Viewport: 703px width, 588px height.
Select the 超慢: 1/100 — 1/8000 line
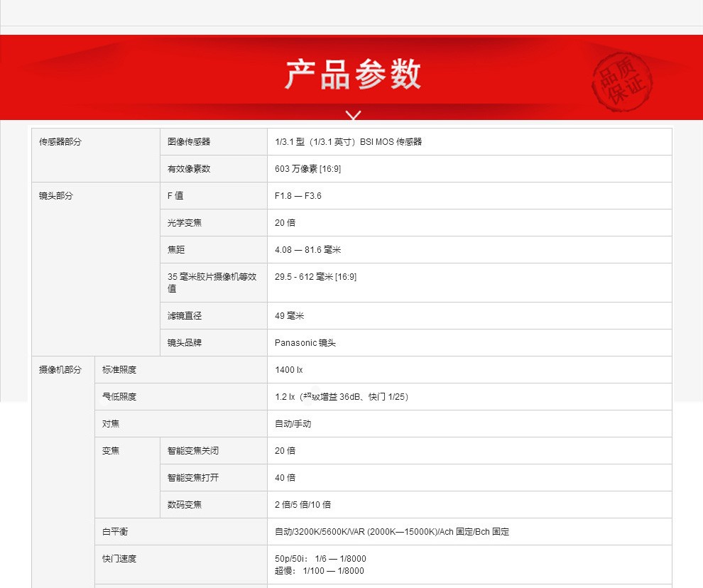click(320, 570)
